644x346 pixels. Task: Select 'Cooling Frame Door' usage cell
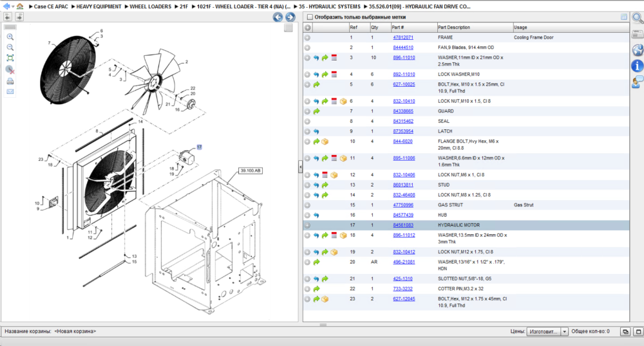point(533,37)
